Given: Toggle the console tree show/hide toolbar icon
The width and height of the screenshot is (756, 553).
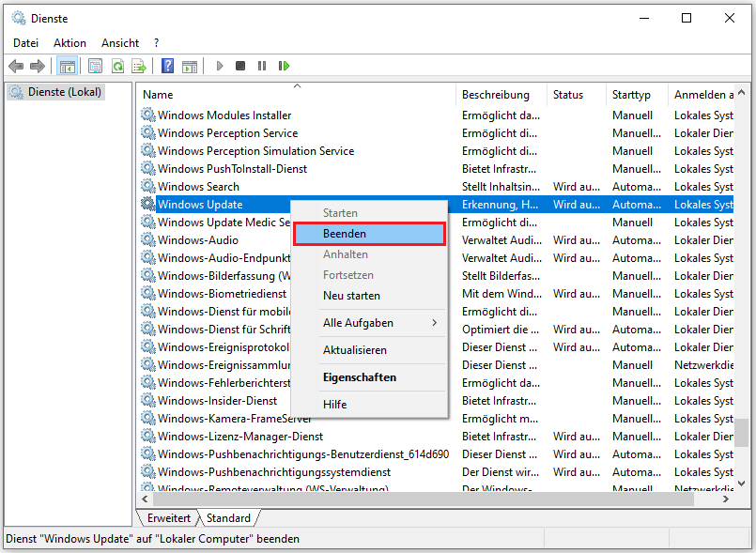Looking at the screenshot, I should (67, 66).
